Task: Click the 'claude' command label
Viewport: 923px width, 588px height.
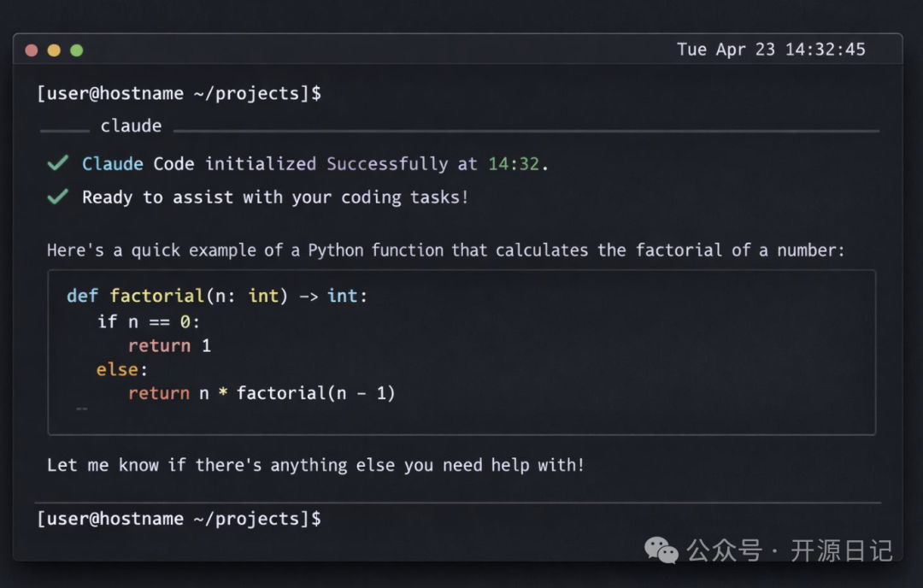Action: 131,126
